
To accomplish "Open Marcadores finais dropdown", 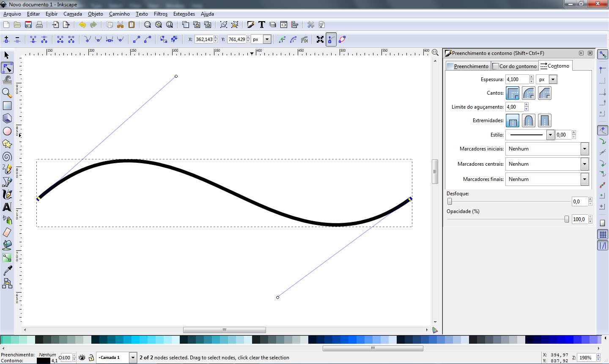I will pos(584,179).
